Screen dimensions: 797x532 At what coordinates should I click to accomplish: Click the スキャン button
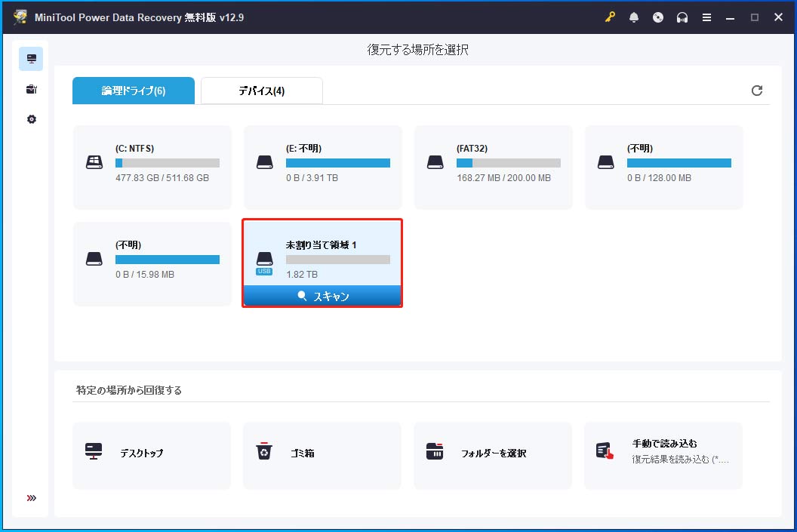pos(322,296)
